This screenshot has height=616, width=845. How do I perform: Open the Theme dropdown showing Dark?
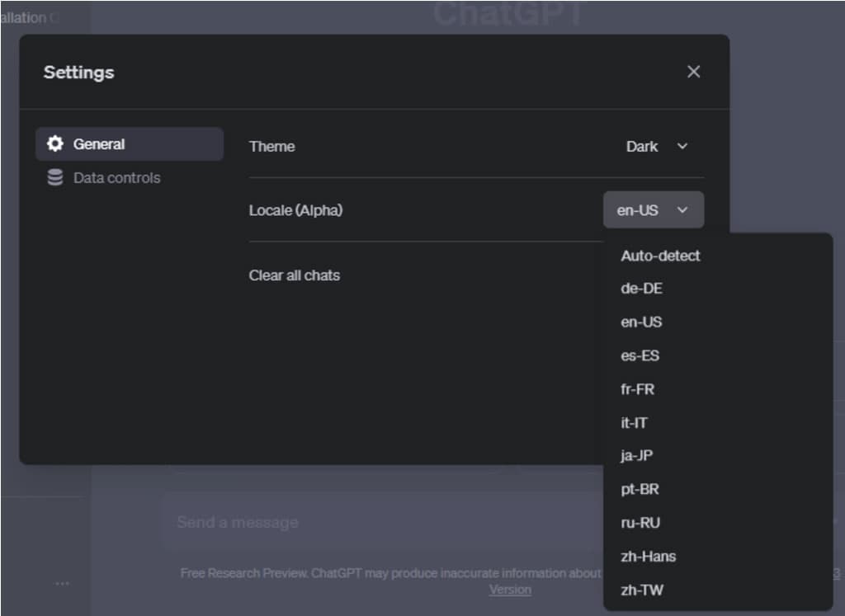tap(656, 147)
